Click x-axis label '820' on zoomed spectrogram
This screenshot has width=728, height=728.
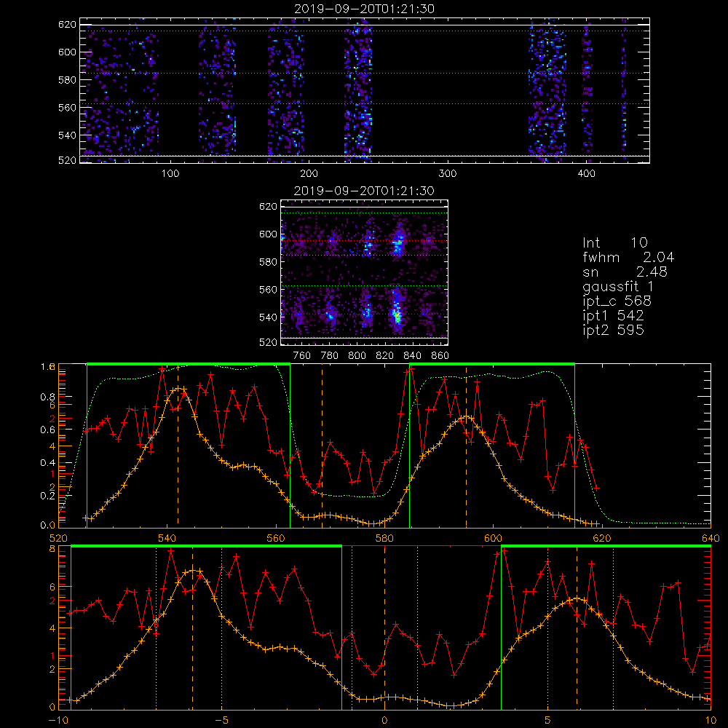click(385, 356)
